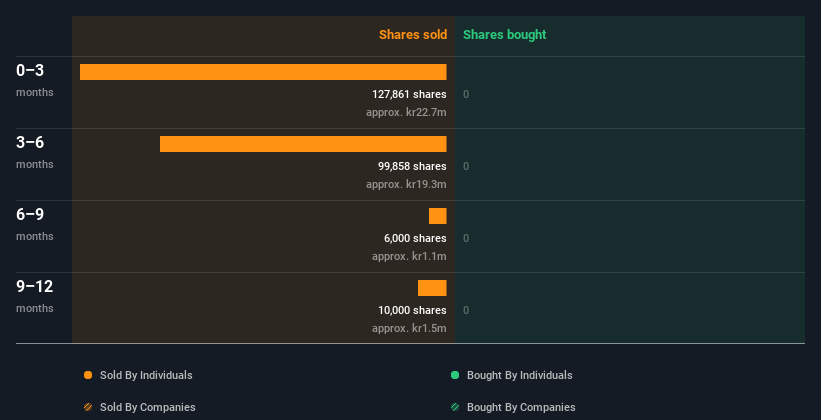Click the shares bought 0 in 3–6 months row
Viewport: 821px width, 420px height.
[x=466, y=167]
